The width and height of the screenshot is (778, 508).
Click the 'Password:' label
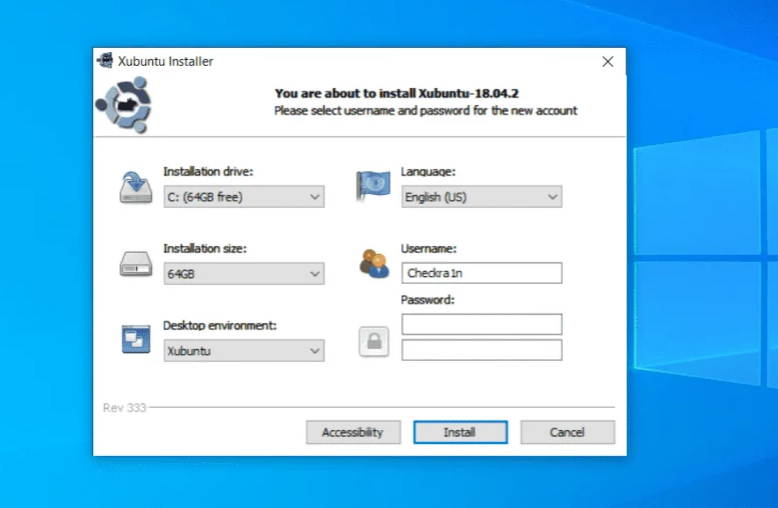(x=428, y=300)
